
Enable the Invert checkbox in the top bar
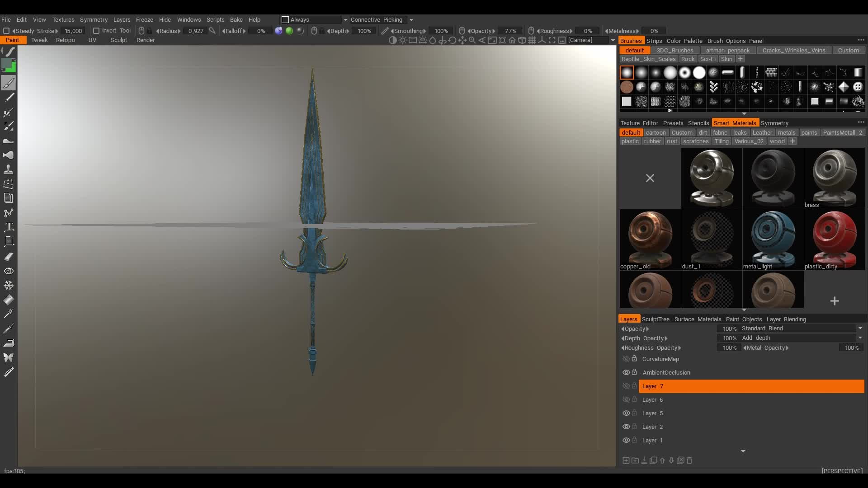tap(96, 30)
